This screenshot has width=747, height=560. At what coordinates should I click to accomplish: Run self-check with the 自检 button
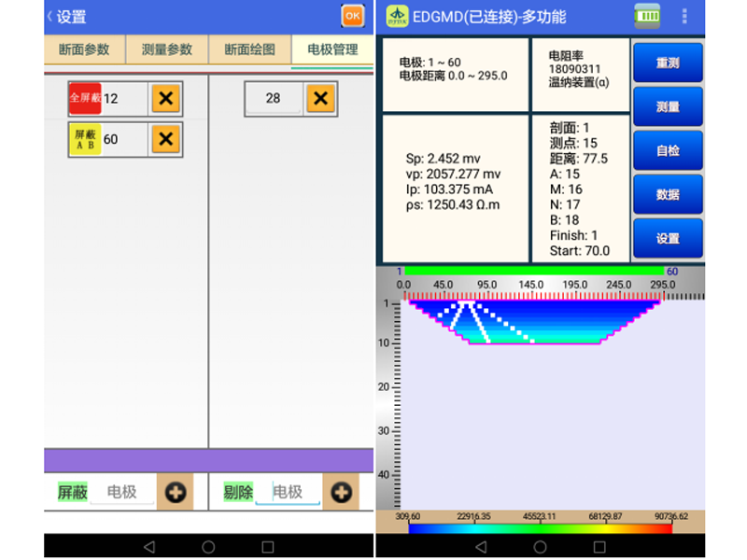668,150
